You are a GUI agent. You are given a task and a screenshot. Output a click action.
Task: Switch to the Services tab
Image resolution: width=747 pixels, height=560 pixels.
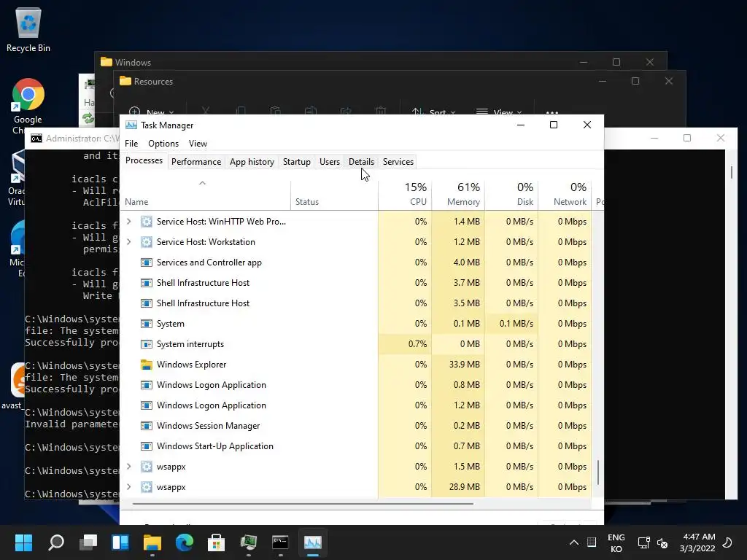coord(398,161)
